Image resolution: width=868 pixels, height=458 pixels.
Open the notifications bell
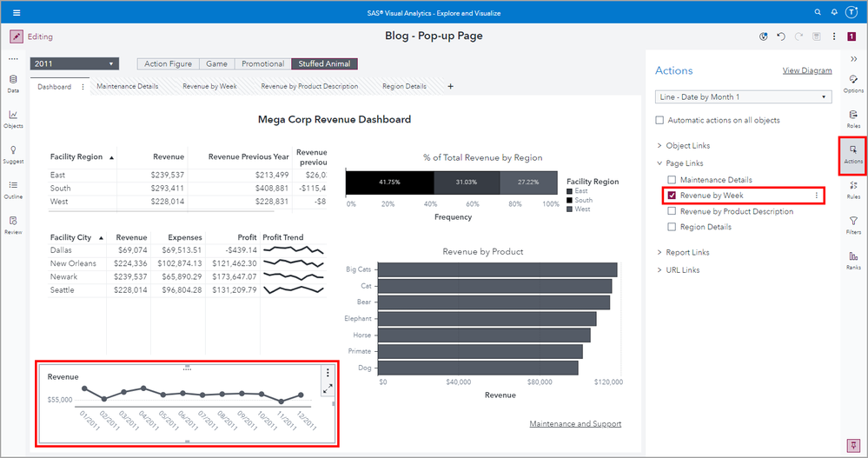click(834, 12)
